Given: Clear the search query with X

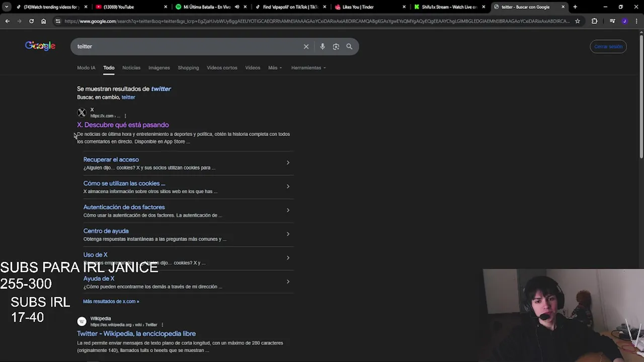Looking at the screenshot, I should pyautogui.click(x=306, y=46).
